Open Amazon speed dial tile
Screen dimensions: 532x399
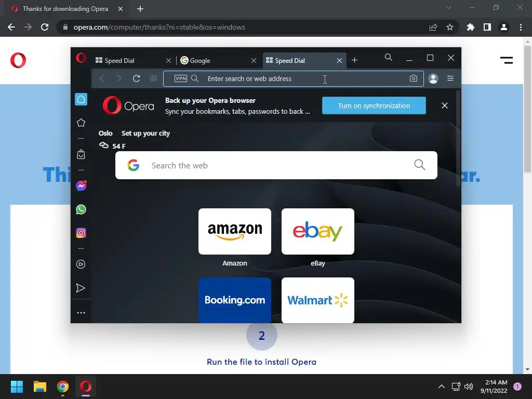(x=234, y=231)
